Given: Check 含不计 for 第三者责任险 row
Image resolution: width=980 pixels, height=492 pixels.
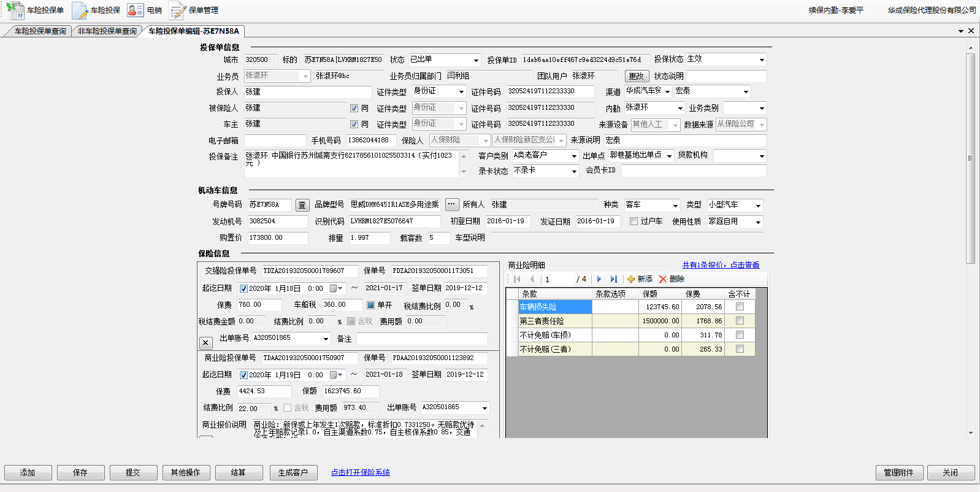Looking at the screenshot, I should click(740, 321).
